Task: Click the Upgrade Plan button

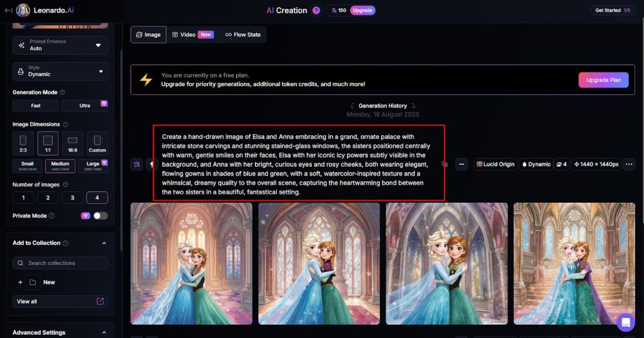Action: tap(603, 80)
